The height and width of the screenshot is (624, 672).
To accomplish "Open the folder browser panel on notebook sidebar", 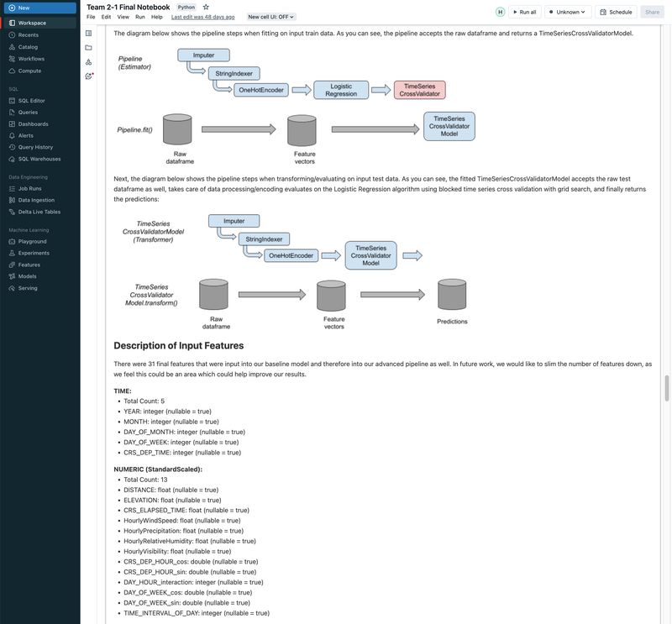I will point(89,47).
